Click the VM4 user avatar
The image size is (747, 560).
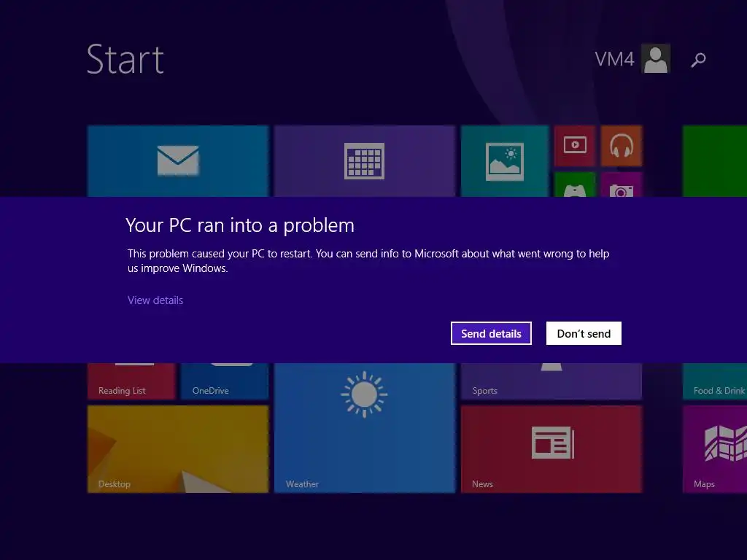pyautogui.click(x=656, y=58)
